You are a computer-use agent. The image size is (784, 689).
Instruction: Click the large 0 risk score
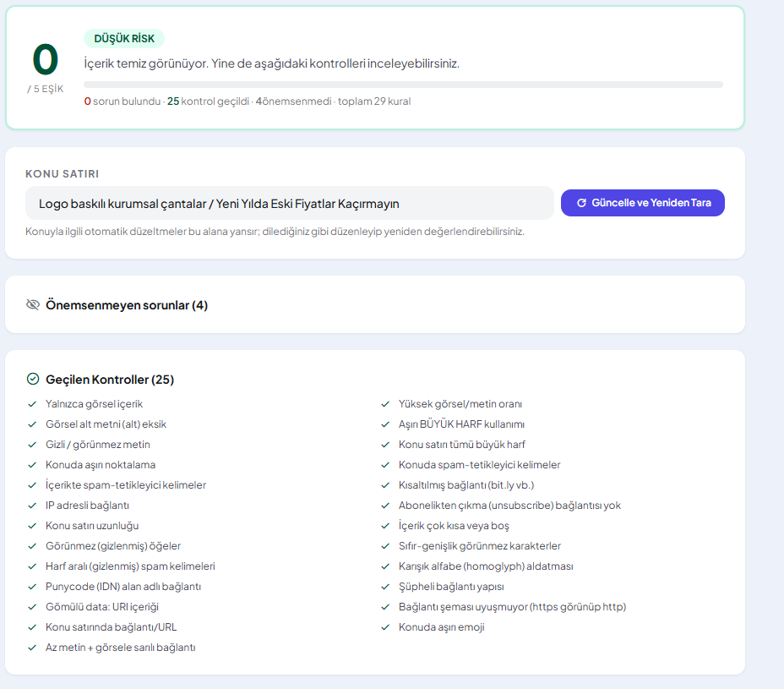(x=45, y=59)
